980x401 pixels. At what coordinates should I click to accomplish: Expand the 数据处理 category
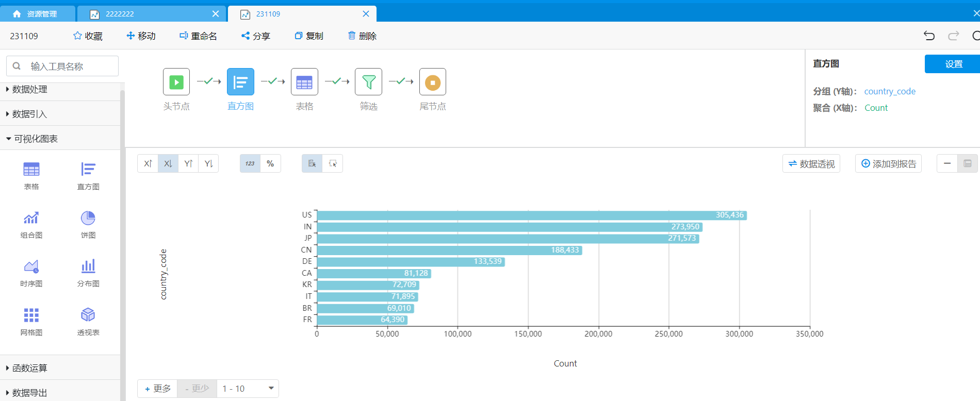coord(60,89)
